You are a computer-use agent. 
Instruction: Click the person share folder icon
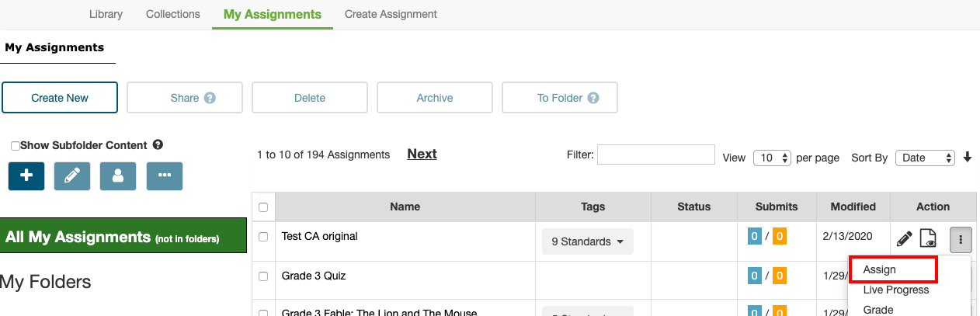[118, 176]
